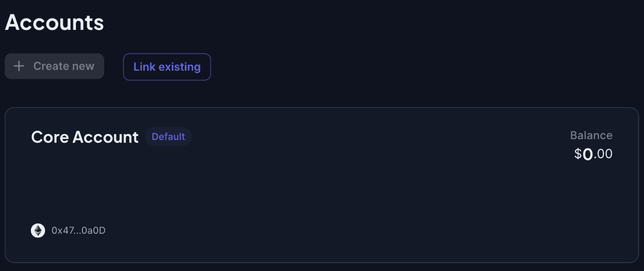This screenshot has height=271, width=644.
Task: Click the .00 cents in the balance
Action: pos(603,154)
